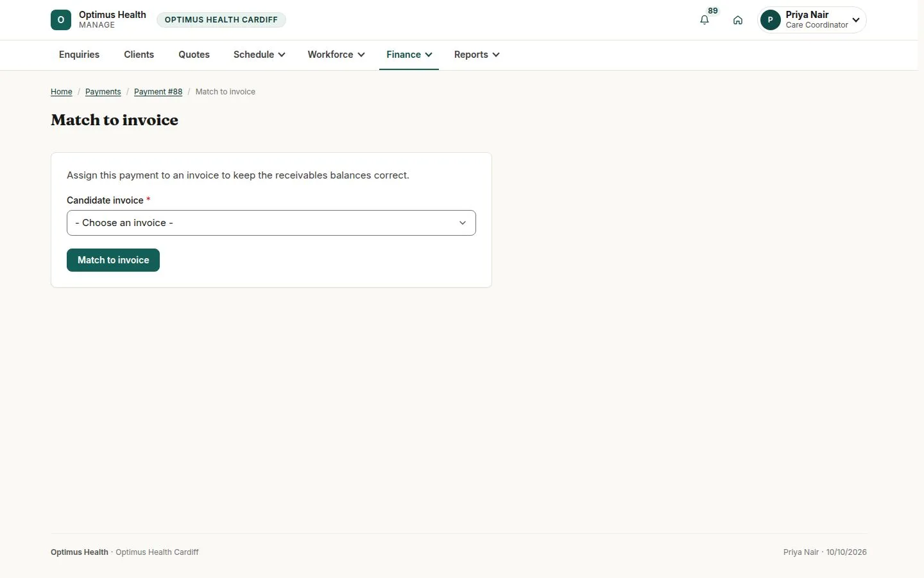Open the Clients section
The height and width of the screenshot is (578, 924).
tap(139, 55)
